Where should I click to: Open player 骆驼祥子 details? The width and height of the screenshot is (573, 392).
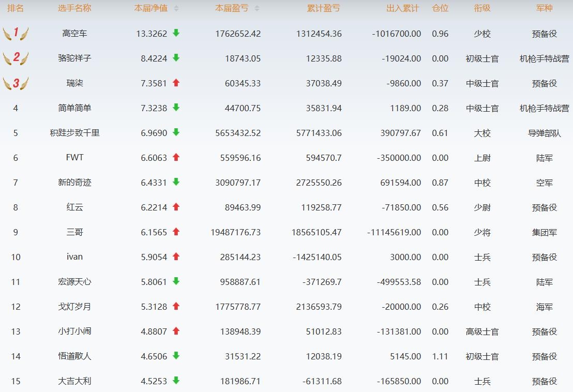74,58
